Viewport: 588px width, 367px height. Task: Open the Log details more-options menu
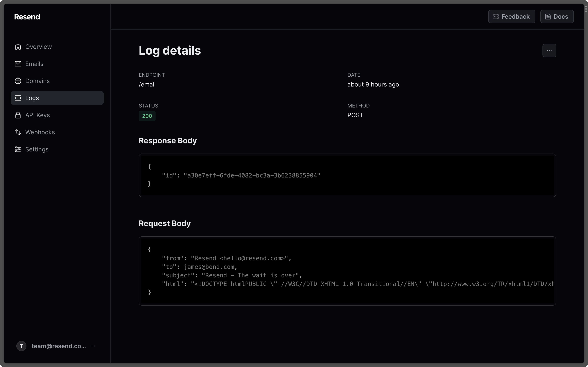pos(549,51)
